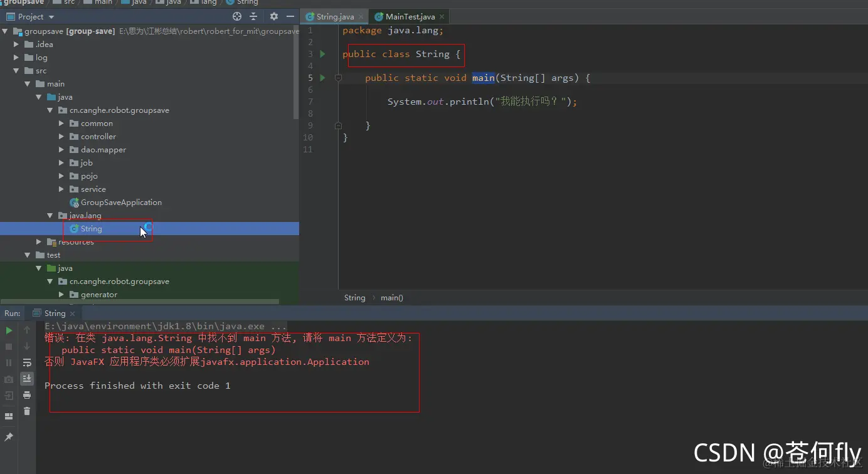The image size is (868, 474).
Task: Toggle soft-wrap in Run console
Action: point(27,363)
